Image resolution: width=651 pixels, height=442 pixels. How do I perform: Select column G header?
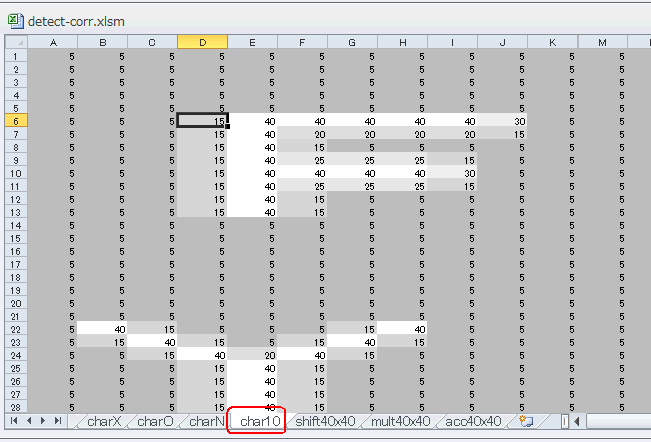[352, 42]
